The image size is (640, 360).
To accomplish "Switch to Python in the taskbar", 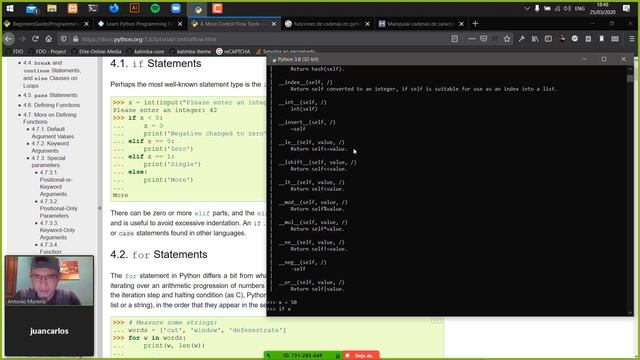I will (198, 9).
